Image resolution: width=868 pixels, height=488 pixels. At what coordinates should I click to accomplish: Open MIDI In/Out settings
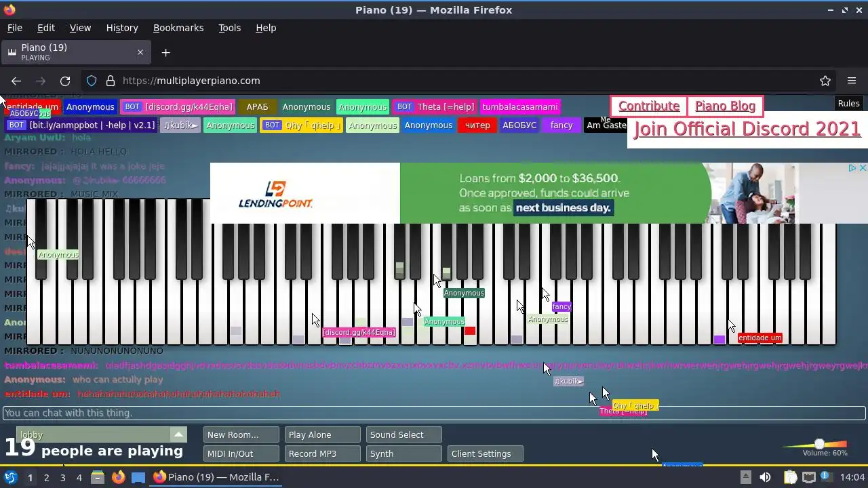click(x=241, y=453)
